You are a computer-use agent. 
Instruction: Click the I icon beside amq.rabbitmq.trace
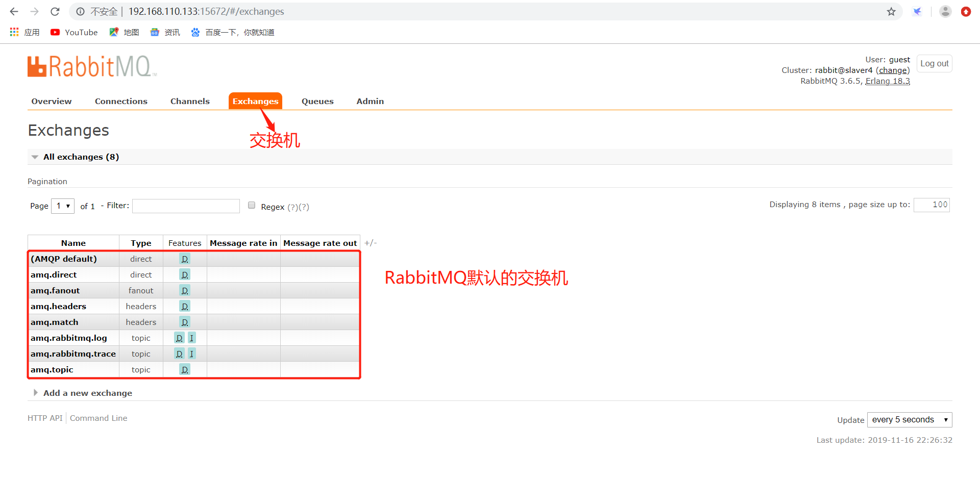192,354
